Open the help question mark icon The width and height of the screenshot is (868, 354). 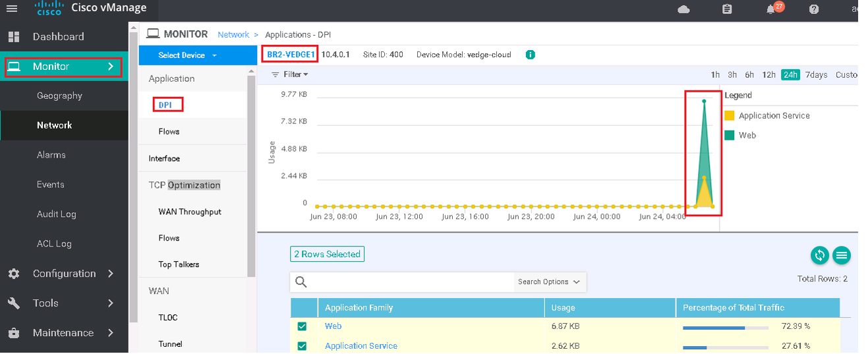pos(814,9)
